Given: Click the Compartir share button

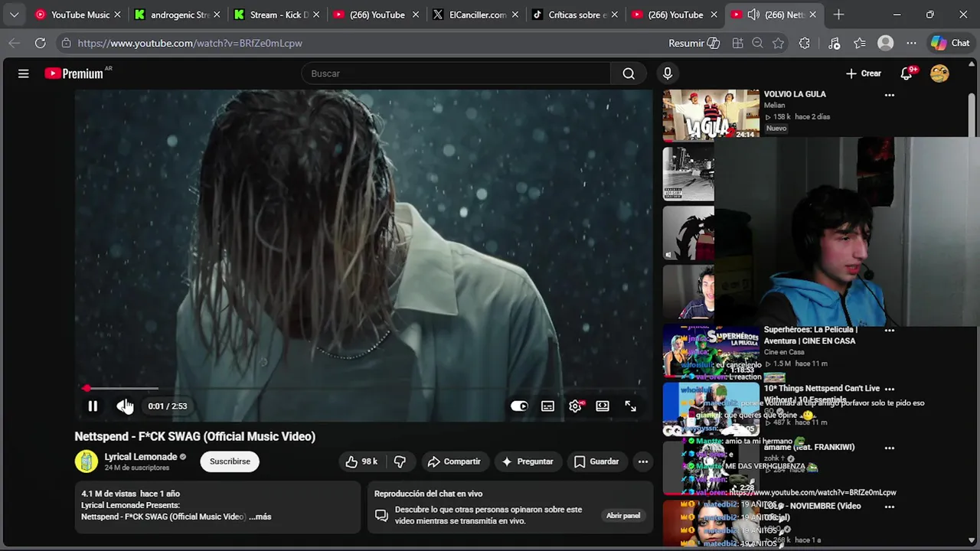Looking at the screenshot, I should (454, 461).
